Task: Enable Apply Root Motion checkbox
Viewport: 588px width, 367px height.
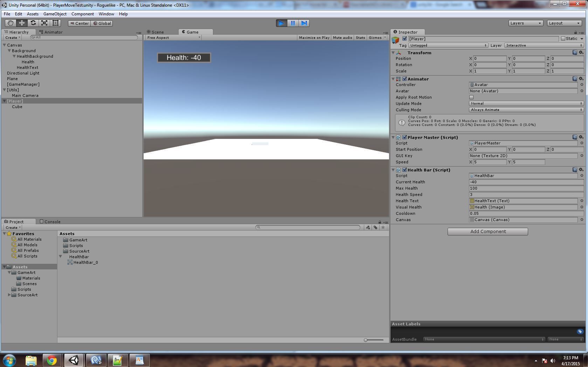Action: click(471, 97)
